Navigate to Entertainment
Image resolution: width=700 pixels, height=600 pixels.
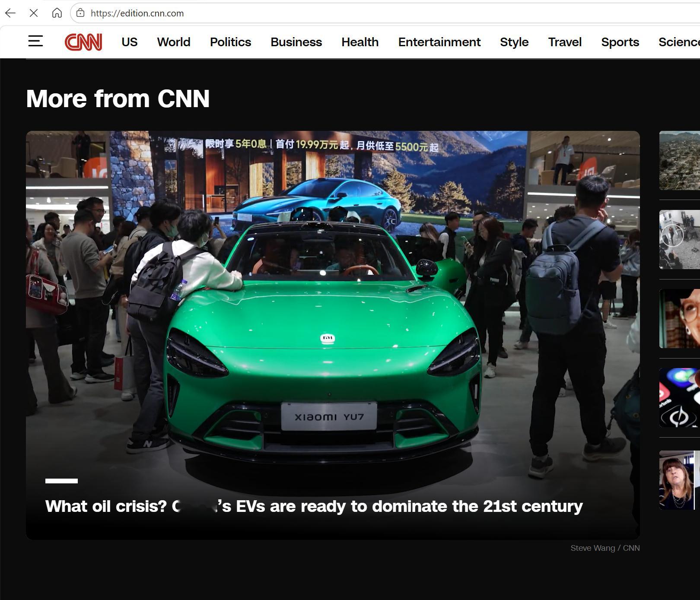click(439, 42)
